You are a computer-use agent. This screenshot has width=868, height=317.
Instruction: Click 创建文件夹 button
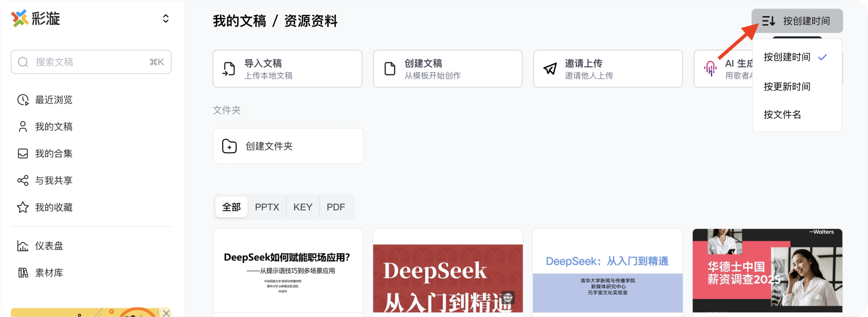[288, 146]
